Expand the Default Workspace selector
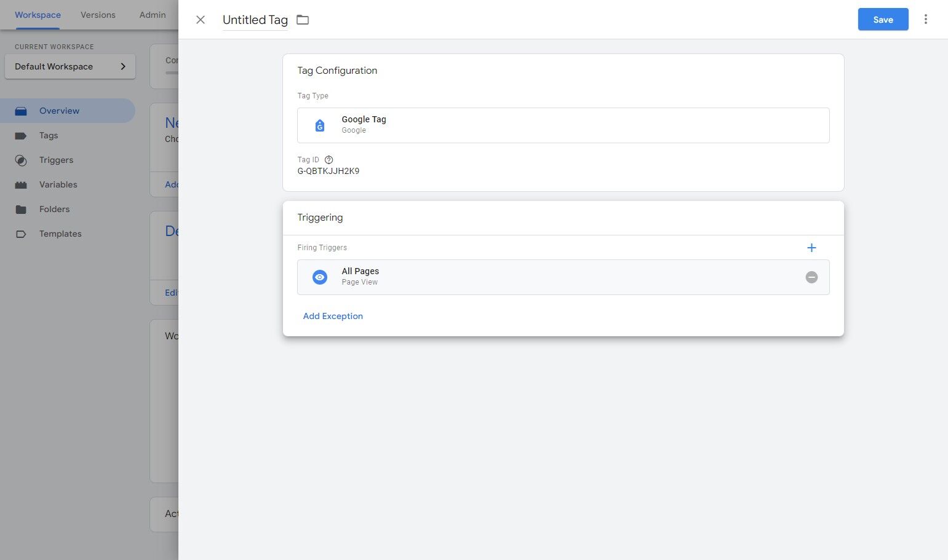Image resolution: width=948 pixels, height=560 pixels. pos(70,66)
